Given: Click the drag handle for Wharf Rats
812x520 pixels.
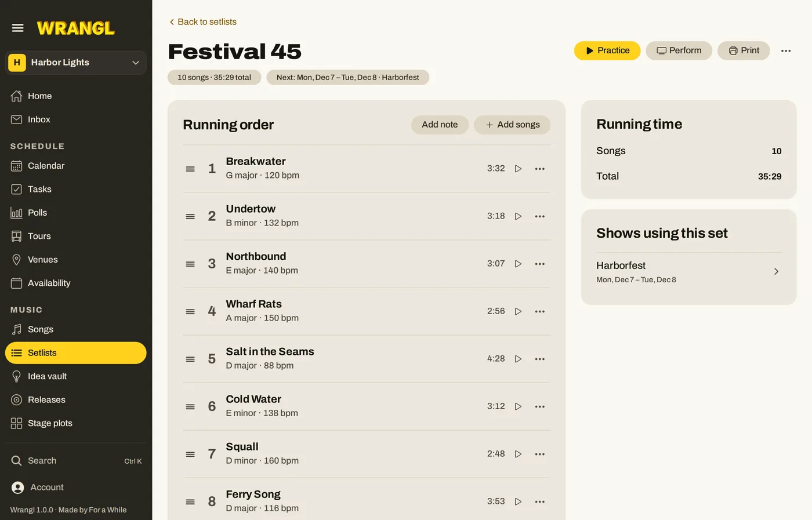Looking at the screenshot, I should [190, 311].
